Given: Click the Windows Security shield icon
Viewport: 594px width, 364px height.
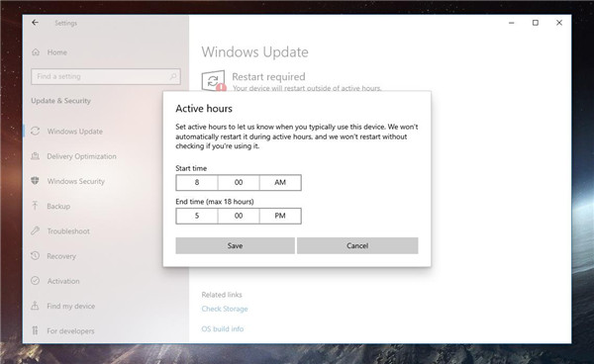Looking at the screenshot, I should coord(35,181).
